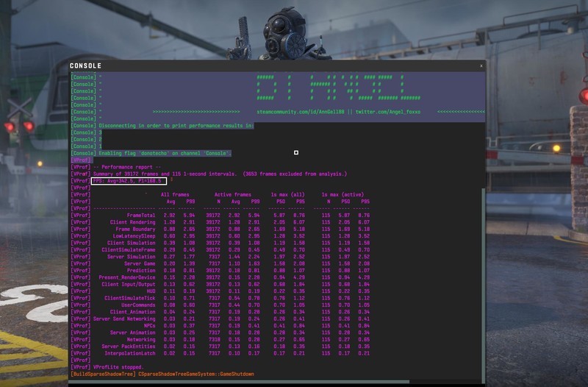The width and height of the screenshot is (588, 387).
Task: Select the twitter.com/Angel_foxxo text
Action: [x=388, y=112]
